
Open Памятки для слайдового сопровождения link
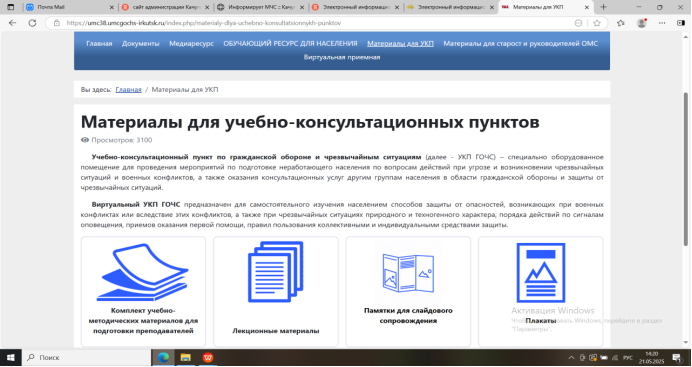point(408,315)
